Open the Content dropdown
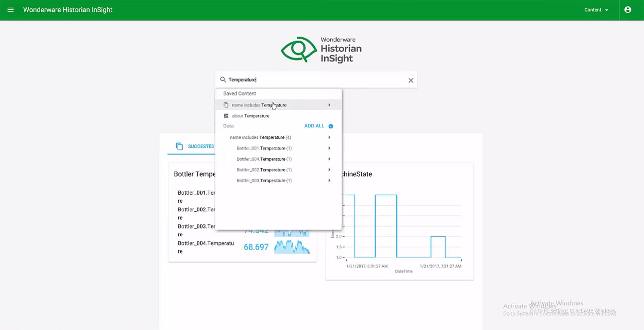This screenshot has width=644, height=330. (x=596, y=10)
